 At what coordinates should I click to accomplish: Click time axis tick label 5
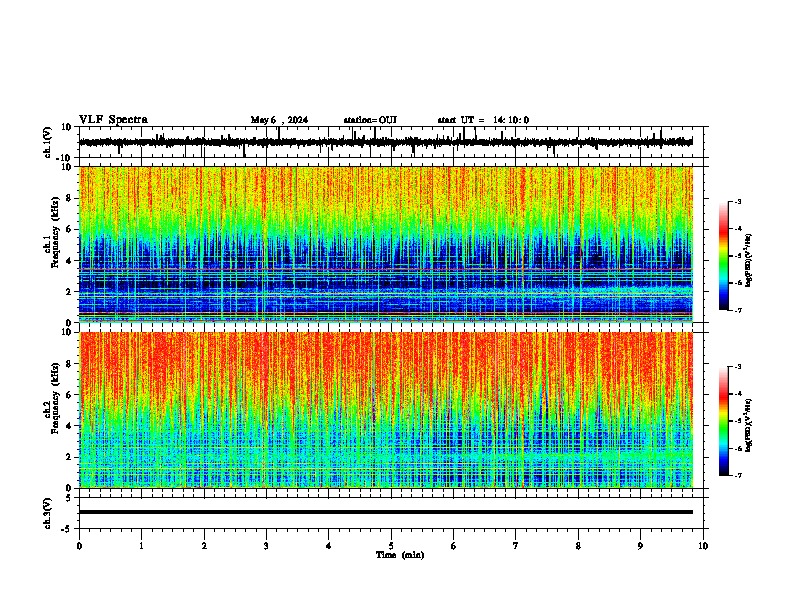pos(391,546)
